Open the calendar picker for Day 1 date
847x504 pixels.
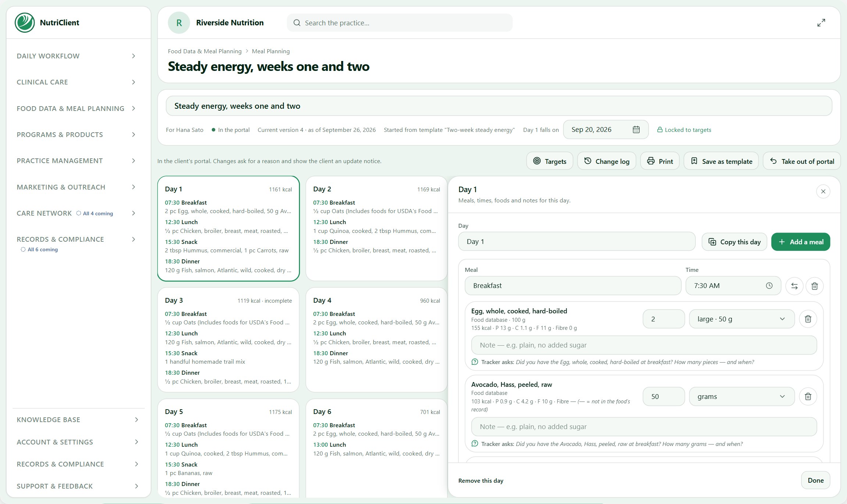tap(636, 130)
